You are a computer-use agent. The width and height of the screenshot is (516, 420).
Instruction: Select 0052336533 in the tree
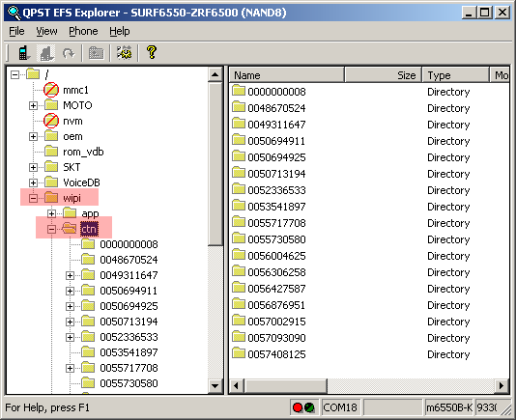(x=129, y=337)
